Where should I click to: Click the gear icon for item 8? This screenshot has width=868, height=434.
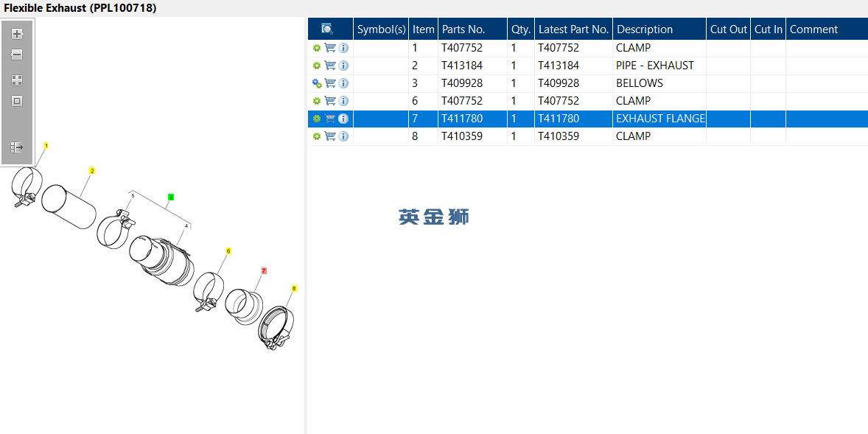317,136
